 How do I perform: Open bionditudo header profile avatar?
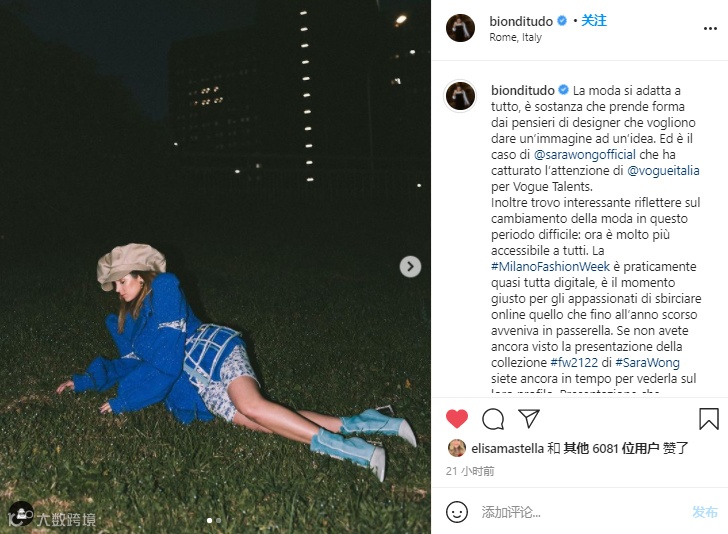460,28
